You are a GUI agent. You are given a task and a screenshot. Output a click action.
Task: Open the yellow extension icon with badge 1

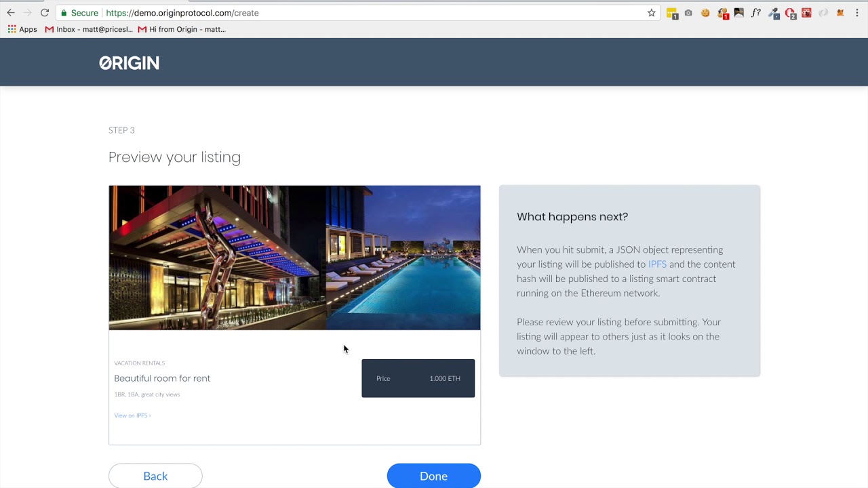point(672,13)
